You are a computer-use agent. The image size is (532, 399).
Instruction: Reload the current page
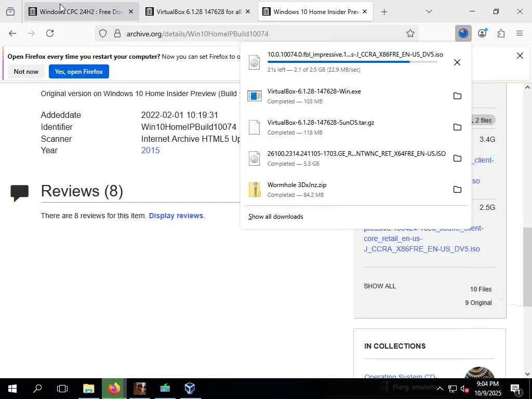click(x=50, y=33)
